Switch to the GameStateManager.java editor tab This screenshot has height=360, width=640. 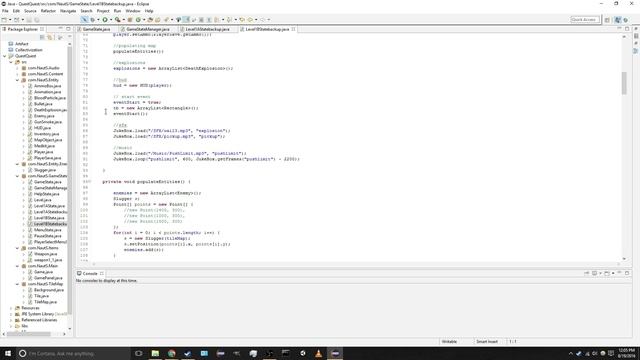(x=148, y=29)
